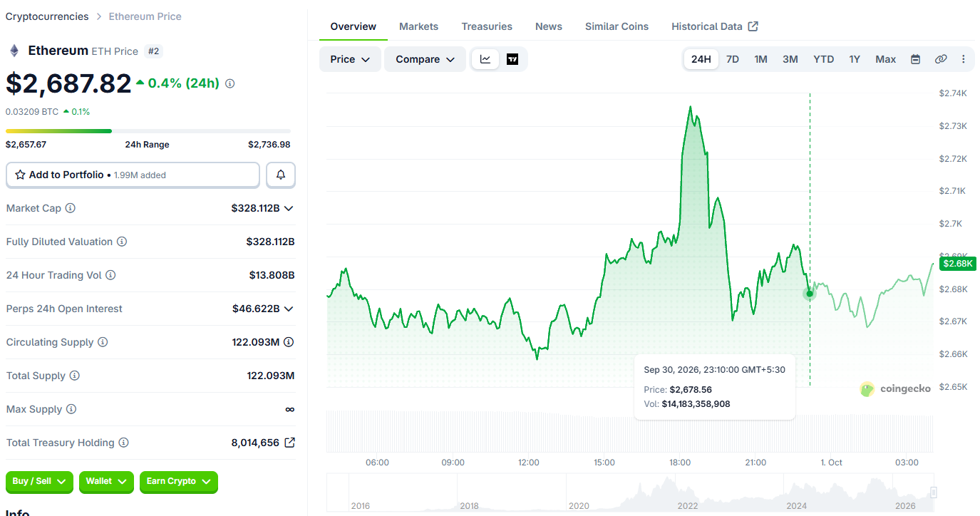Click info icon beside Total Treasury Holding

[124, 443]
